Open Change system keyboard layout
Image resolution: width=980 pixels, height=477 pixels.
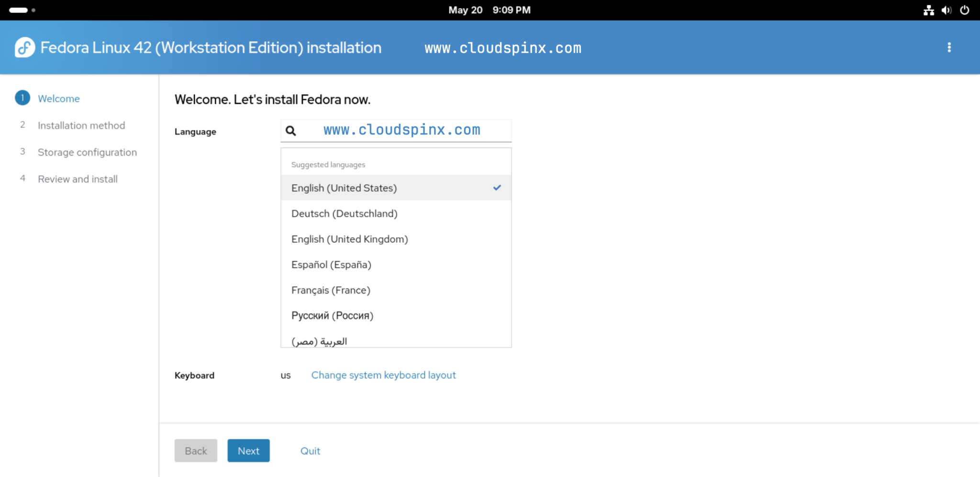tap(383, 375)
